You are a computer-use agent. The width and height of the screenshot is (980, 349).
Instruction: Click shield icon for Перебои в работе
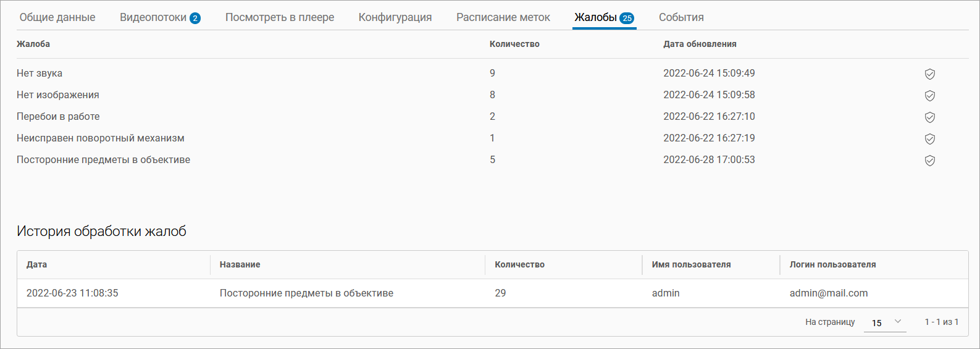[x=929, y=117]
